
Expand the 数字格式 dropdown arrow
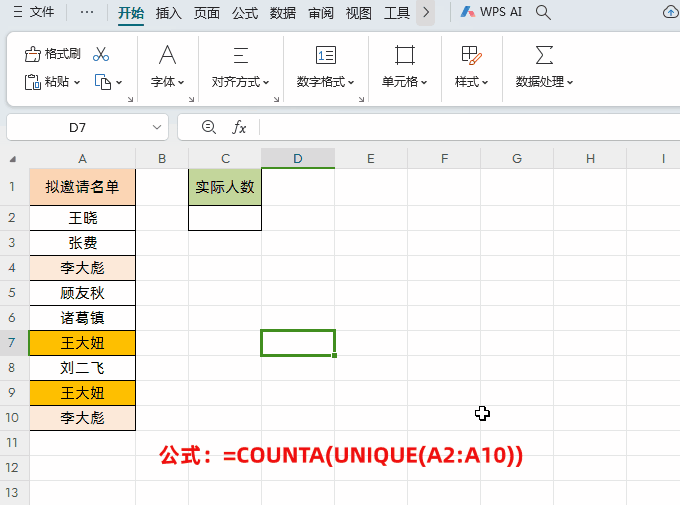point(351,82)
